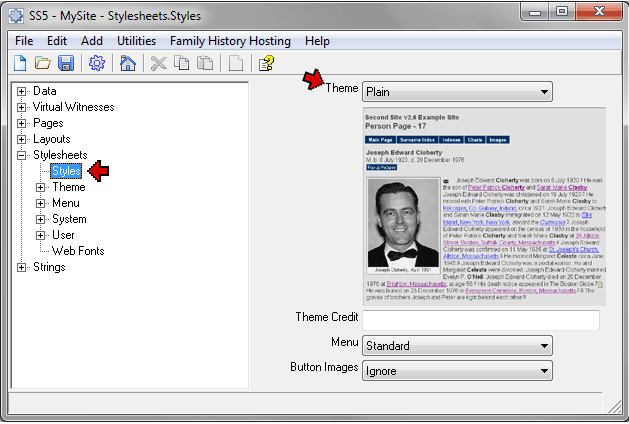This screenshot has width=629, height=424.
Task: Click the Open folder toolbar icon
Action: [x=43, y=64]
